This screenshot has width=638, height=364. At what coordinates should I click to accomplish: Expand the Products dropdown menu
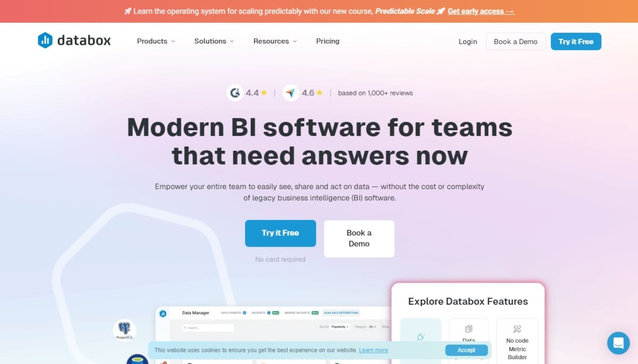click(x=156, y=41)
